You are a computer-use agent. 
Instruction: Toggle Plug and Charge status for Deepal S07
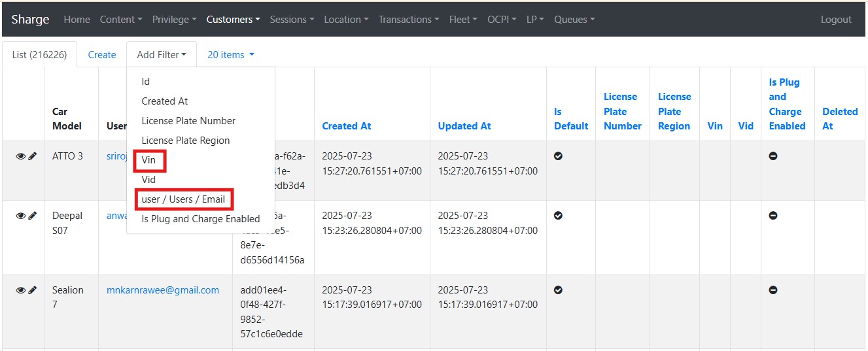coord(773,216)
